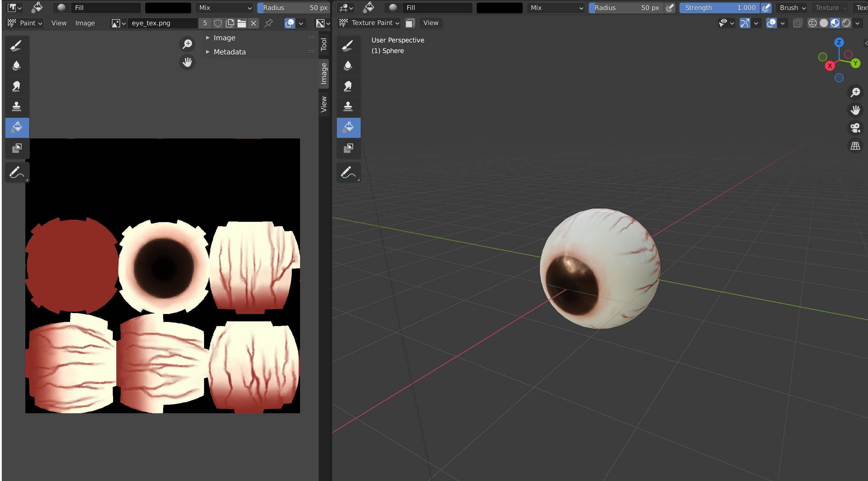
Task: Switch to solid viewport shading
Action: 824,23
